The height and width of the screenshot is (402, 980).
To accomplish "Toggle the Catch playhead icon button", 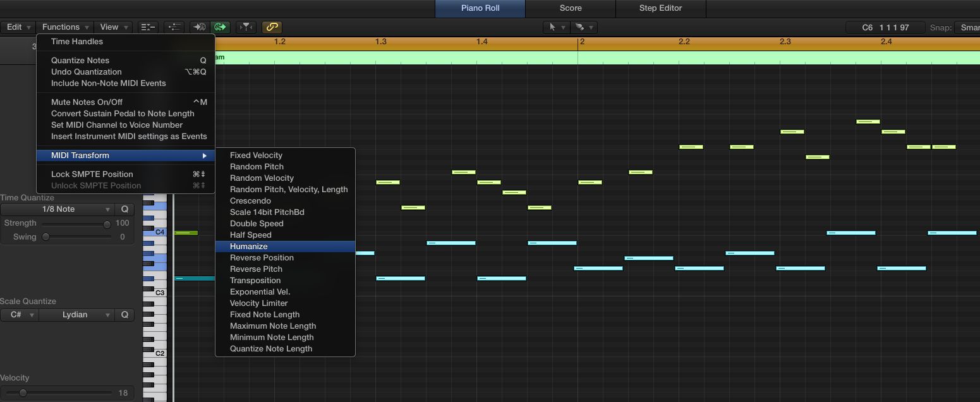I will click(x=246, y=27).
